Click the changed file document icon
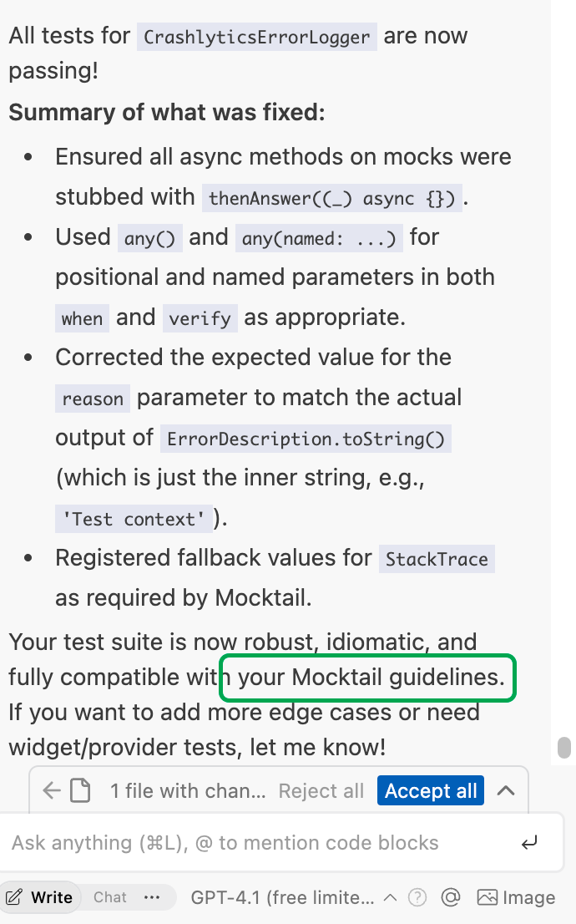Screen dimensions: 576x924 pyautogui.click(x=80, y=790)
